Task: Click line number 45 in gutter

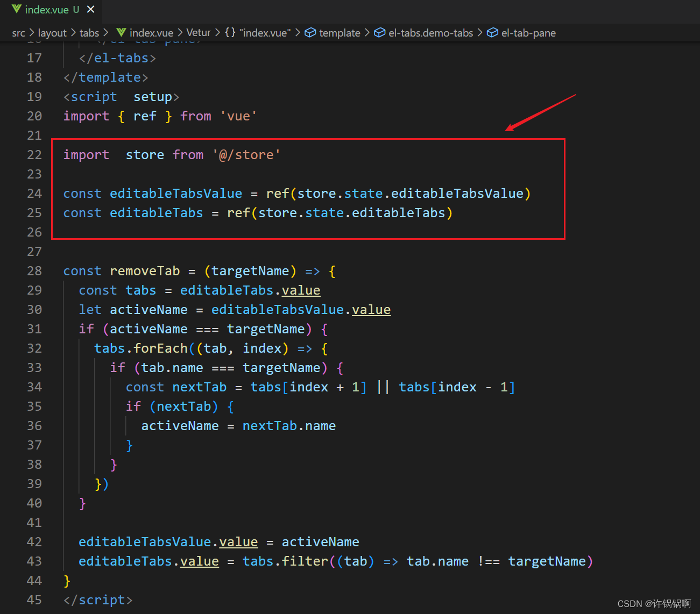Action: (34, 600)
